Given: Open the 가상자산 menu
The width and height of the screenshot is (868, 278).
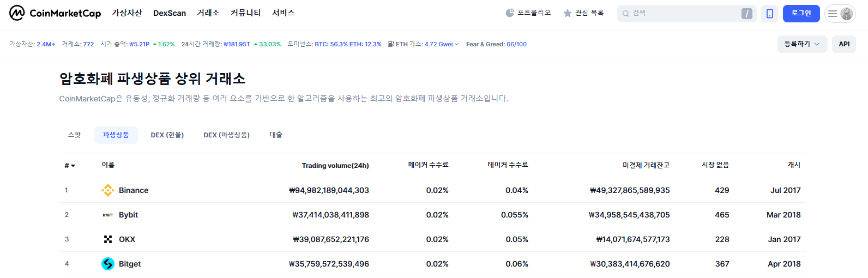Looking at the screenshot, I should [x=127, y=13].
